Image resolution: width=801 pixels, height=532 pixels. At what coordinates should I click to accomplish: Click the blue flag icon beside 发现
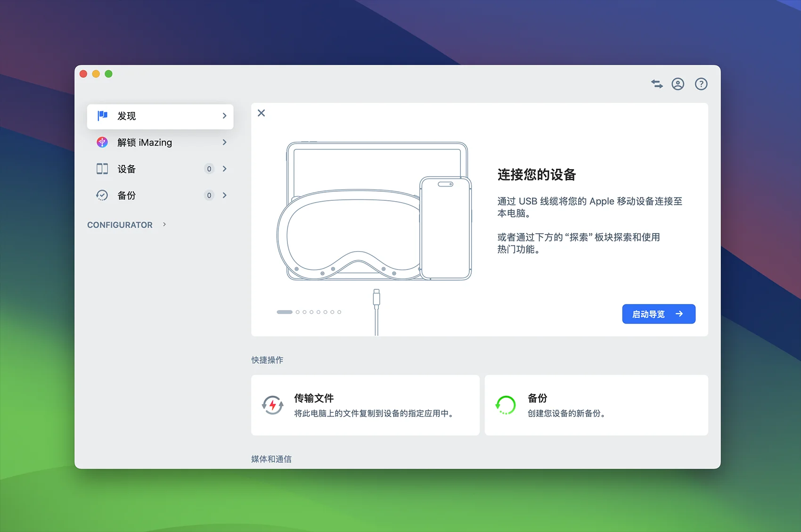click(x=102, y=116)
